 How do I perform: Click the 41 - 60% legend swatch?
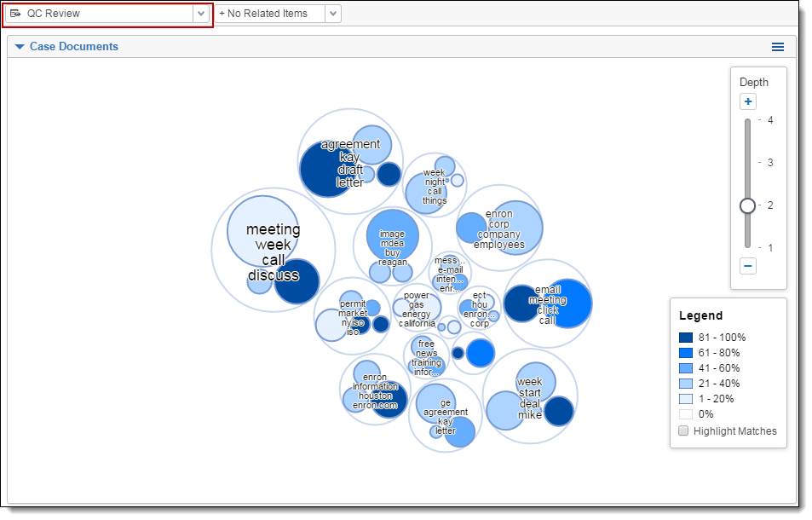[686, 368]
